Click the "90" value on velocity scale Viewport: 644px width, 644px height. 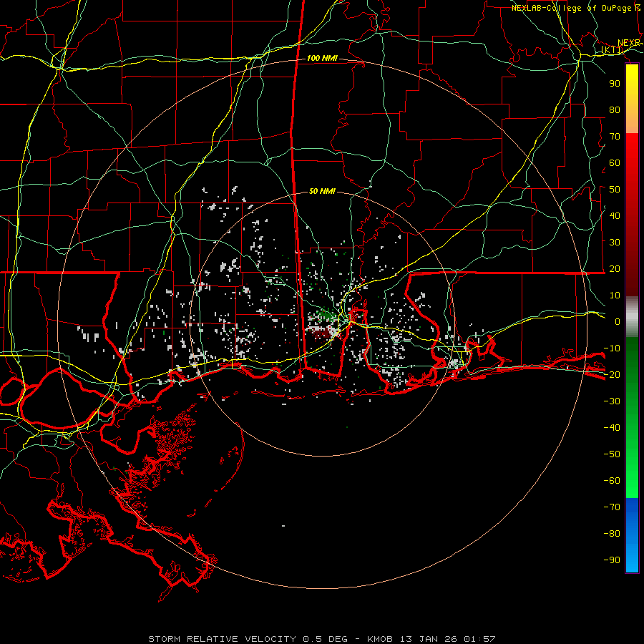coord(615,84)
